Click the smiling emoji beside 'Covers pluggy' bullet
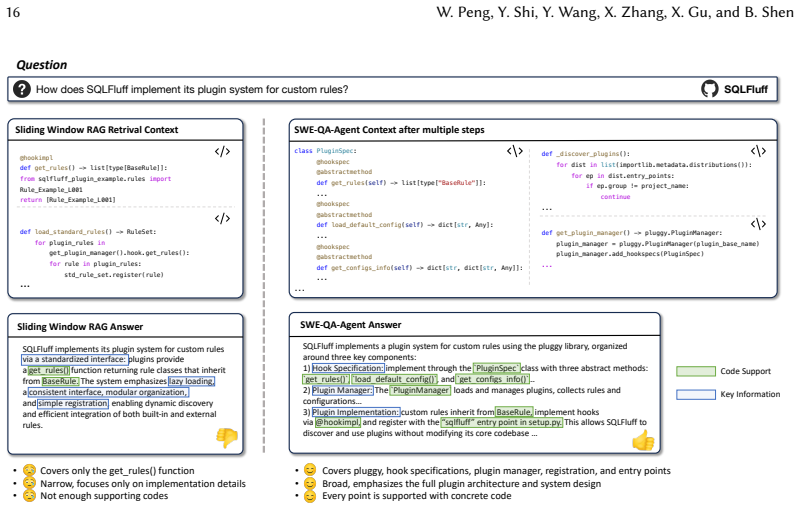Screen dimensions: 800x509 310,470
